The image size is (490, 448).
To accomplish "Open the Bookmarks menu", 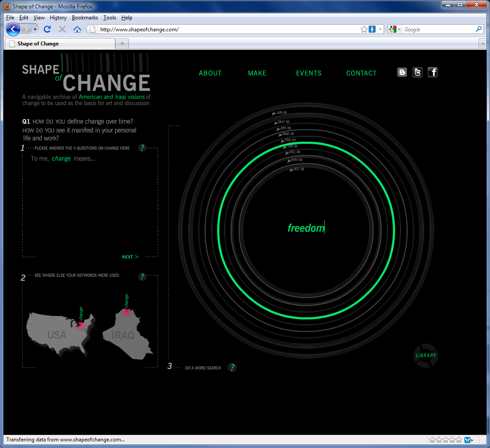I will click(85, 18).
